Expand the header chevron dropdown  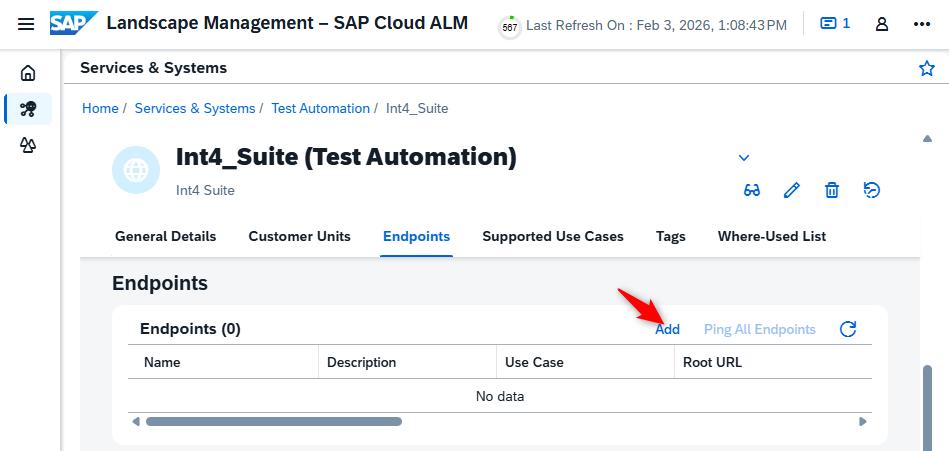(x=744, y=158)
